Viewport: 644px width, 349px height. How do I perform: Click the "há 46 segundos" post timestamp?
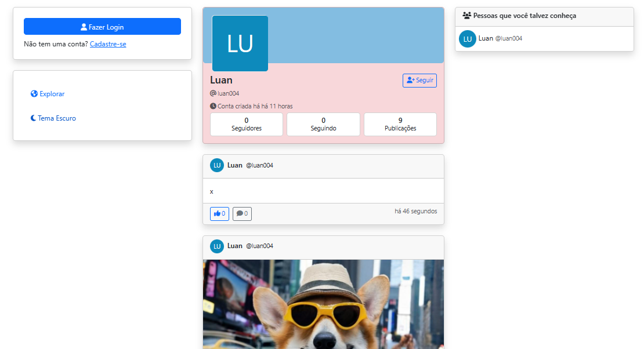coord(415,212)
